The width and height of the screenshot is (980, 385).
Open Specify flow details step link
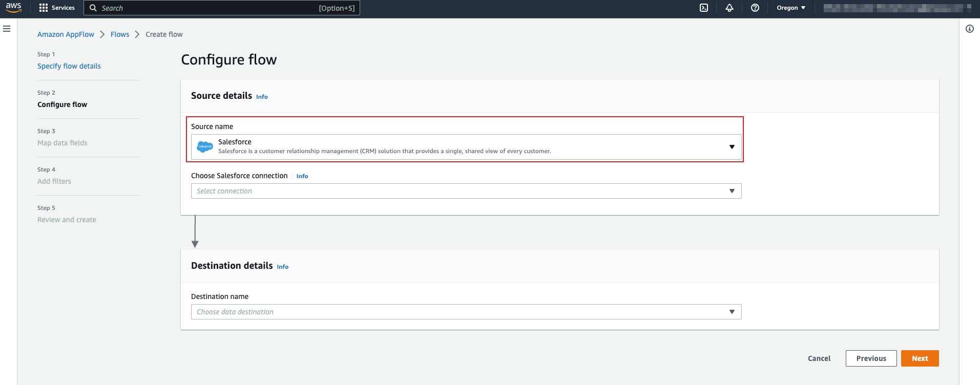pyautogui.click(x=69, y=66)
